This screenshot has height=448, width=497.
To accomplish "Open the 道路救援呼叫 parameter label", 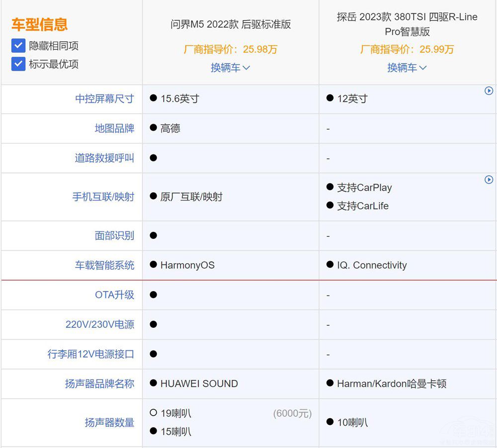I will tap(104, 158).
